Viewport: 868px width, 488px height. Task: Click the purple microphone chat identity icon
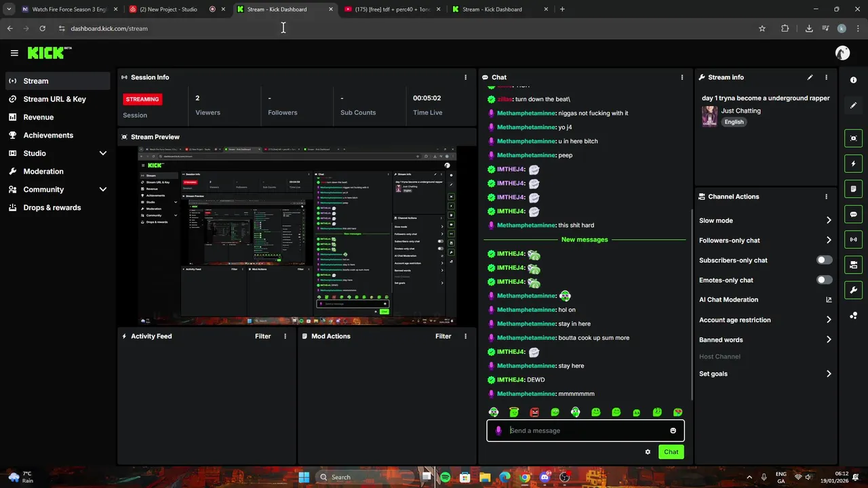498,430
